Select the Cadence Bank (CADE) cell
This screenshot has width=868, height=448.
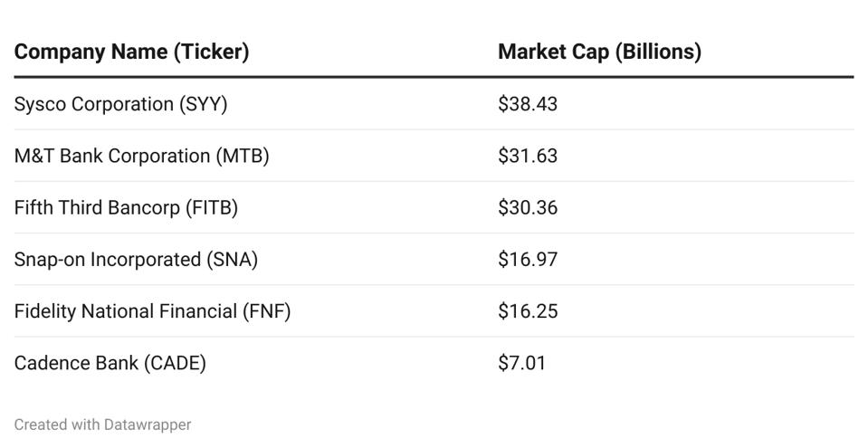[x=110, y=363]
